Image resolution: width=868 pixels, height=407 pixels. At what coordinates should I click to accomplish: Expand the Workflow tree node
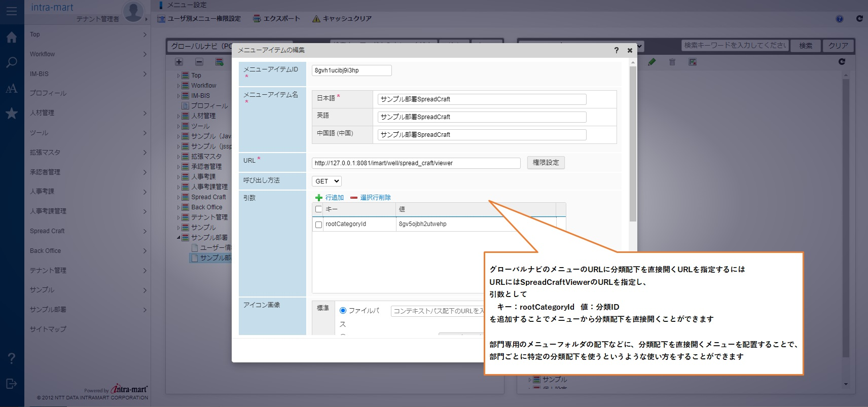click(178, 86)
